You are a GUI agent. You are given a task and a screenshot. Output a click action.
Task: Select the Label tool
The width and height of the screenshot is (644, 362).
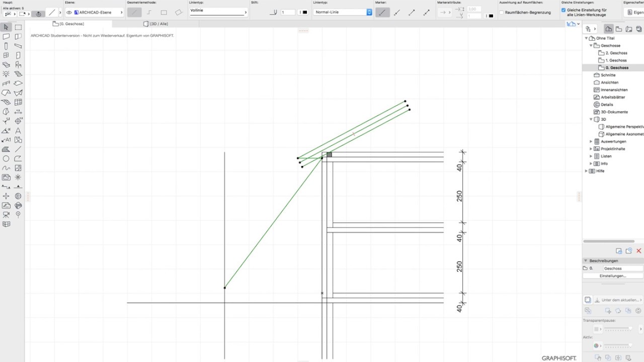coord(6,140)
